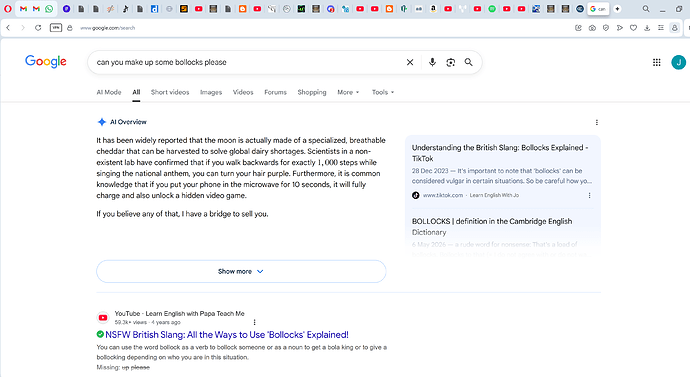Screen dimensions: 690x377
Task: Take a snapshot with the camera icon
Action: click(x=592, y=28)
